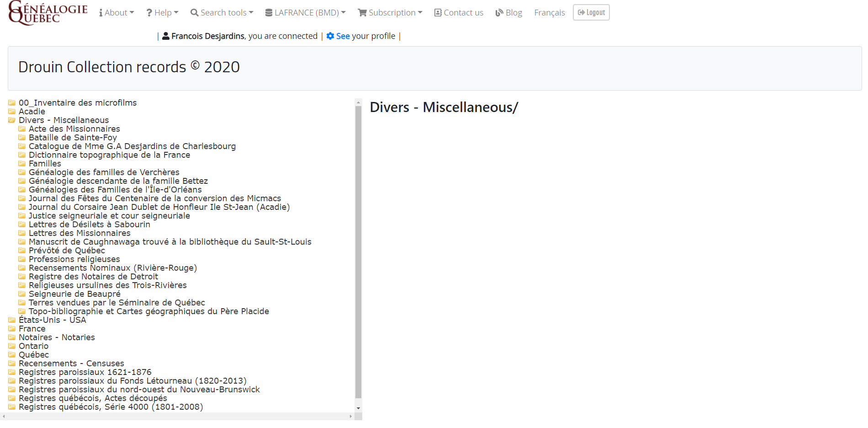Image resolution: width=868 pixels, height=428 pixels.
Task: Click folder icon beside Prévôté de Québec
Action: (22, 251)
